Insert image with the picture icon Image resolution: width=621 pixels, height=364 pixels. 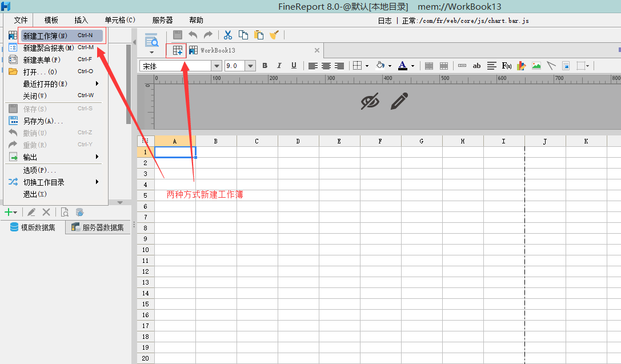(x=536, y=66)
